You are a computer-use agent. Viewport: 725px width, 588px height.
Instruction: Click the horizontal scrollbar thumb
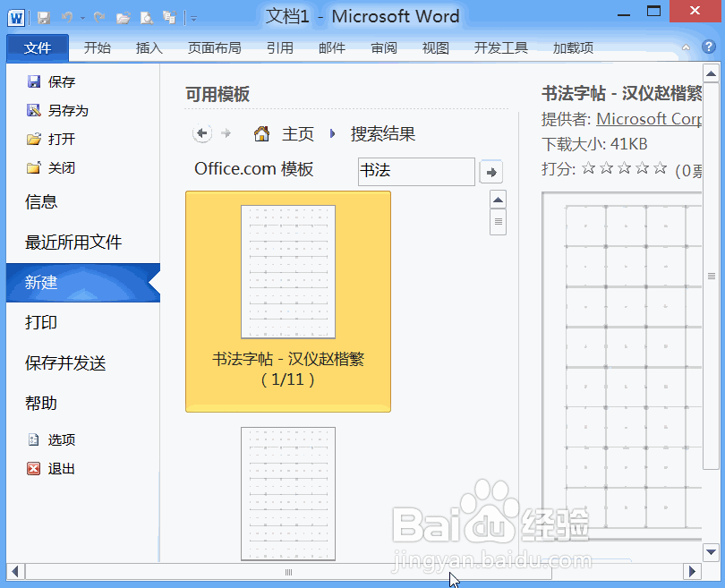(x=288, y=572)
